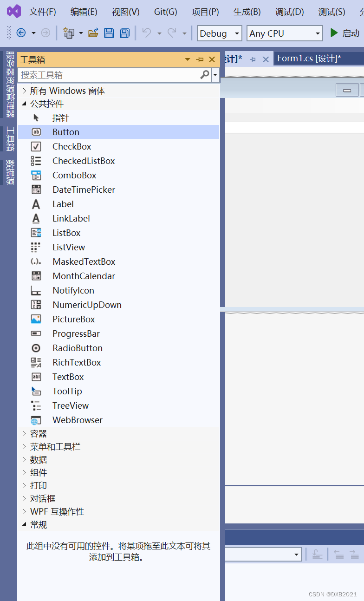This screenshot has width=364, height=601.
Task: Pick the RichTextBox control icon
Action: tap(36, 362)
